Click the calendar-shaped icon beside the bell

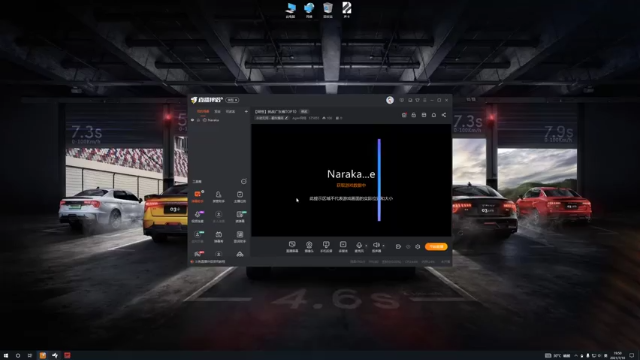(424, 115)
